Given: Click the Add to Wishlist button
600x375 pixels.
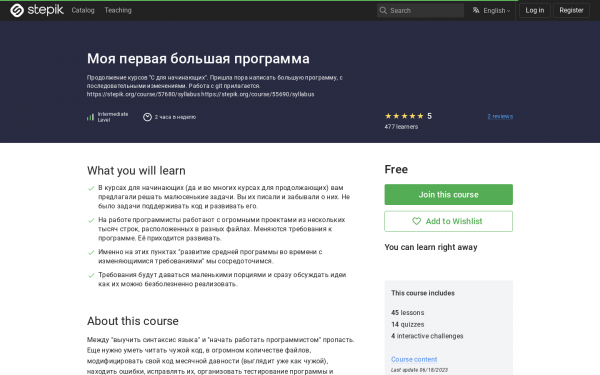Looking at the screenshot, I should coord(448,221).
